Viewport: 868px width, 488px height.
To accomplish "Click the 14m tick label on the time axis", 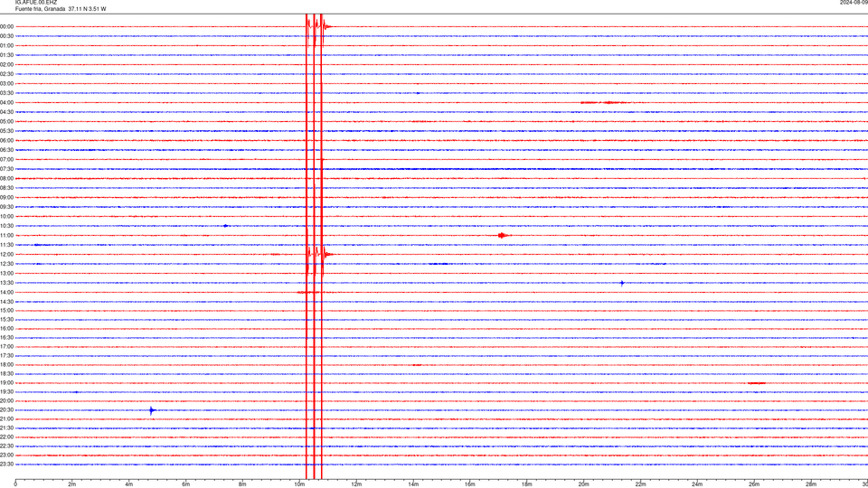I will [413, 484].
